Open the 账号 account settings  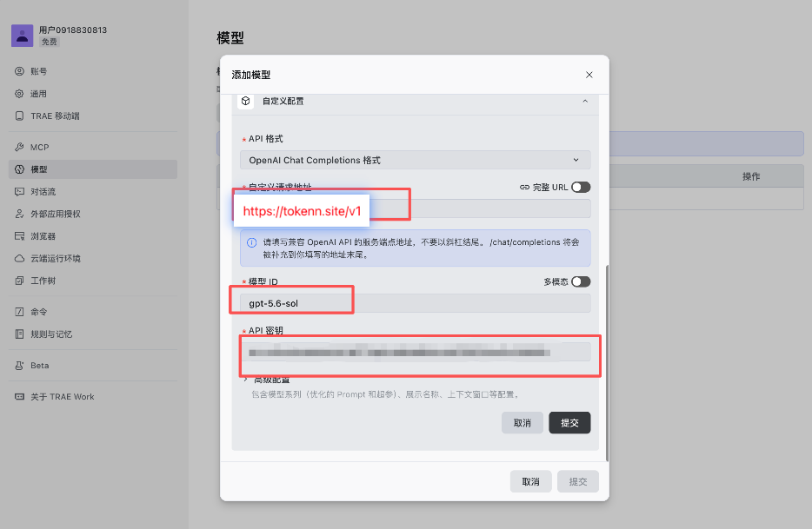click(x=93, y=71)
